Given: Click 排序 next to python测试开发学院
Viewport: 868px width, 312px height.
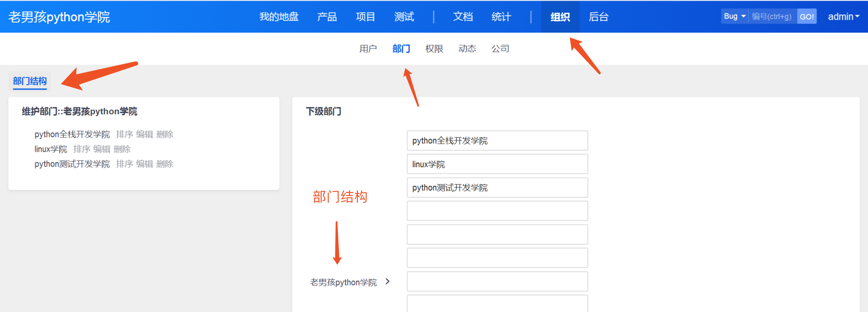Looking at the screenshot, I should [x=124, y=164].
